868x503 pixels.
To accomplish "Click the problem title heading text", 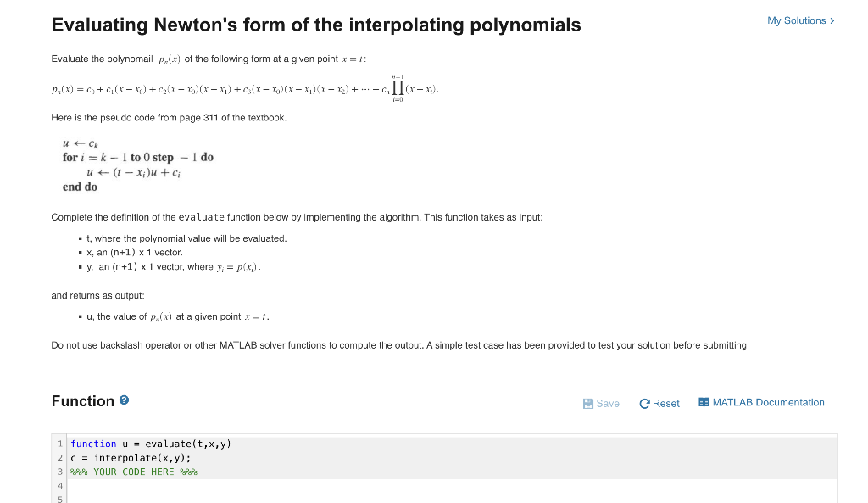I will [x=315, y=24].
